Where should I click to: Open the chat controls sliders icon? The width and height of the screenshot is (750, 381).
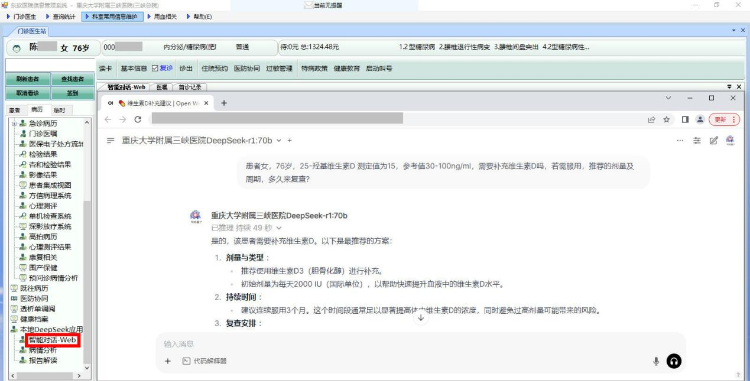pyautogui.click(x=697, y=141)
